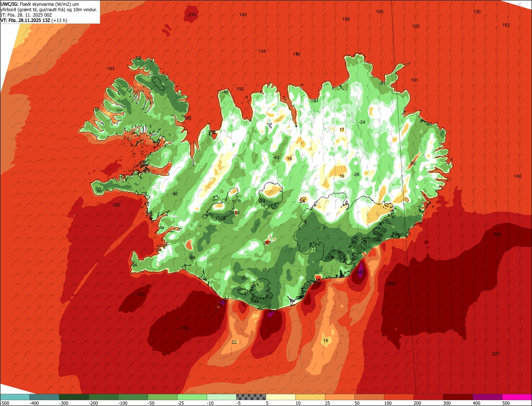The image size is (532, 406).
Task: Click the '321' value southwest of Iceland
Action: pyautogui.click(x=141, y=294)
